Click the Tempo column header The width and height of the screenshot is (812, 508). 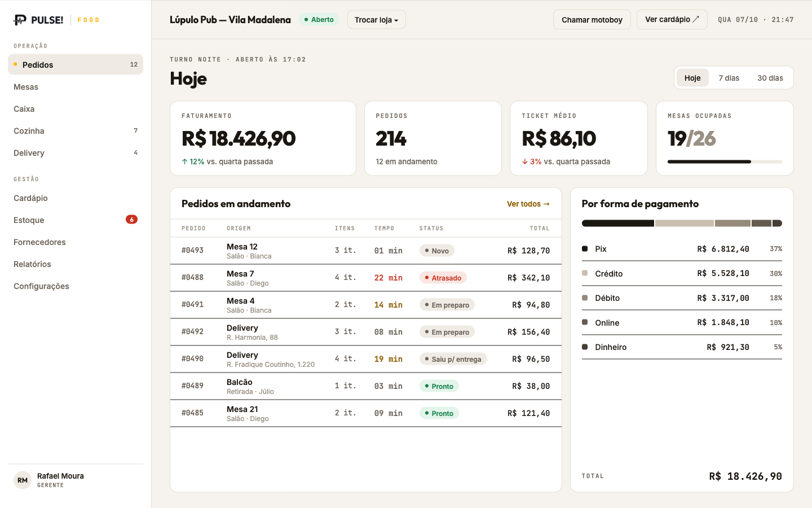[x=384, y=229]
